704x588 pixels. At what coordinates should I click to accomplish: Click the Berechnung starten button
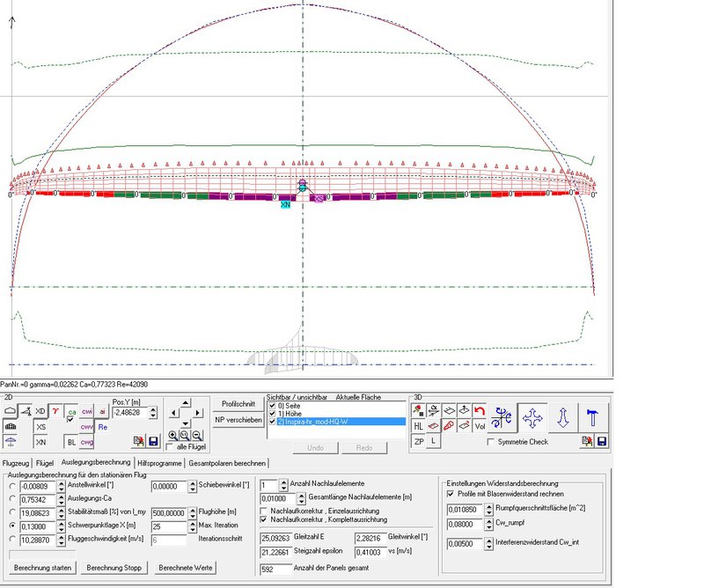coord(42,568)
